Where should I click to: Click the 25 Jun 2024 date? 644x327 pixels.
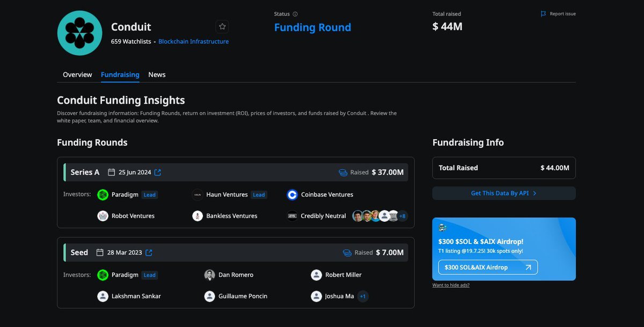click(x=135, y=172)
